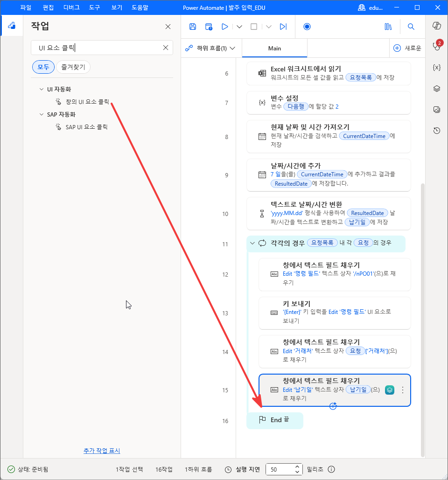The height and width of the screenshot is (480, 448).
Task: Click the UI element icon on line 15
Action: (390, 390)
